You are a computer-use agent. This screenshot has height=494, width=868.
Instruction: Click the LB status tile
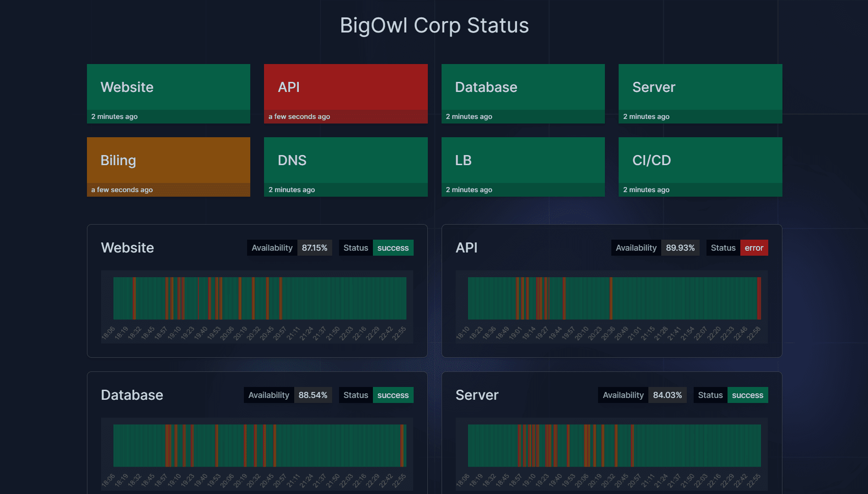pos(523,166)
